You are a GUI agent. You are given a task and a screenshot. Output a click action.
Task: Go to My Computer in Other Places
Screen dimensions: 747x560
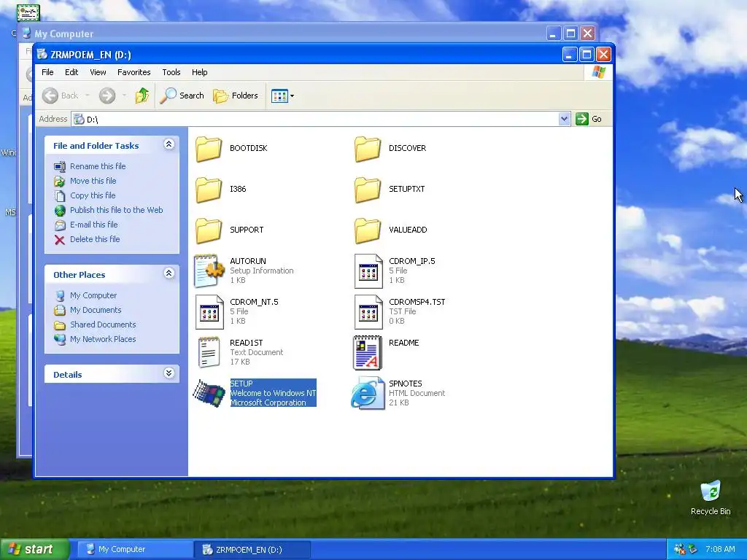click(x=93, y=296)
